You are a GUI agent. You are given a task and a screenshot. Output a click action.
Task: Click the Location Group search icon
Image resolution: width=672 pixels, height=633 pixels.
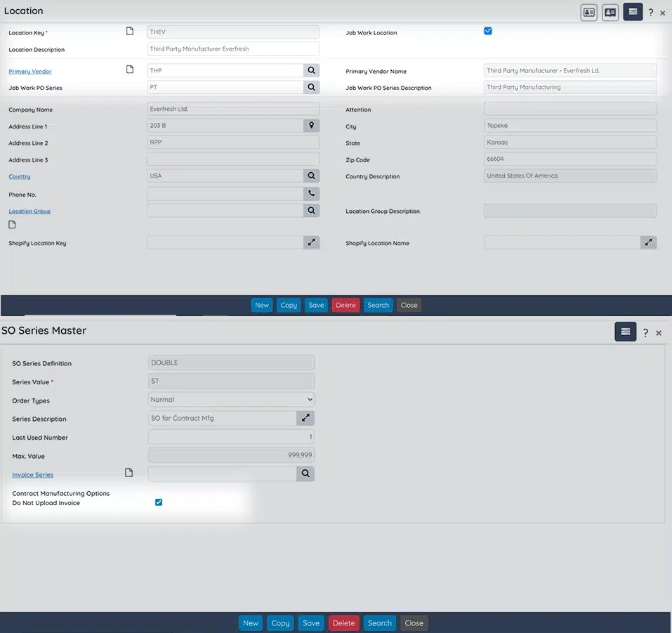[x=311, y=210]
